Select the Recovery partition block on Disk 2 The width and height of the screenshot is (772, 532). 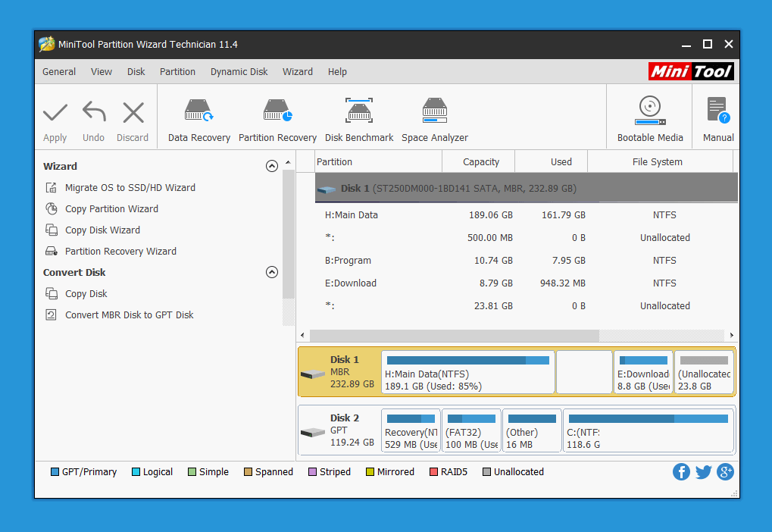point(411,430)
